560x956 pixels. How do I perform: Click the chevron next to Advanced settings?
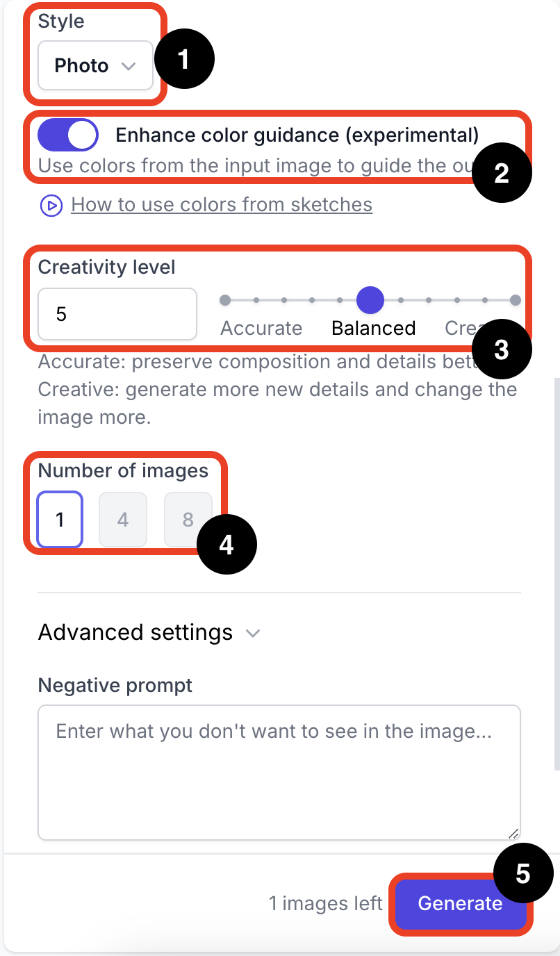tap(253, 634)
